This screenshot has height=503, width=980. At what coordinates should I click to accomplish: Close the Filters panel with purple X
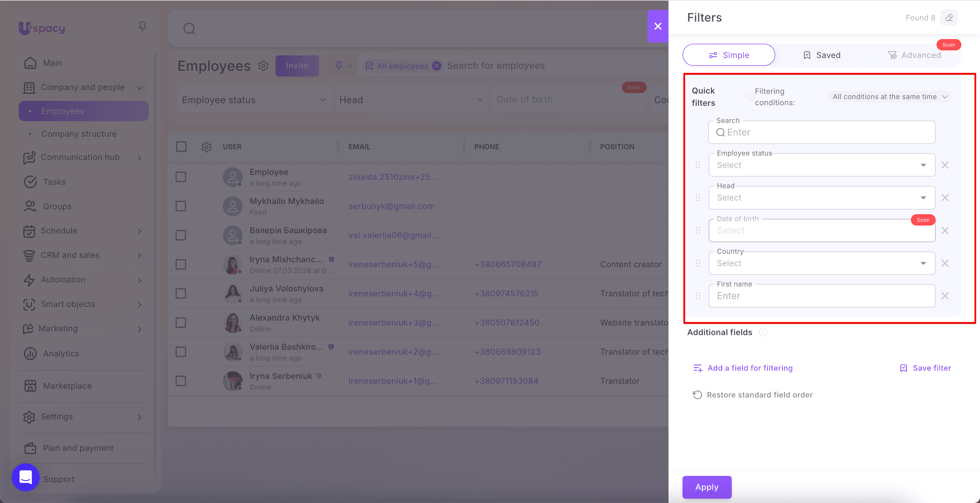(658, 26)
